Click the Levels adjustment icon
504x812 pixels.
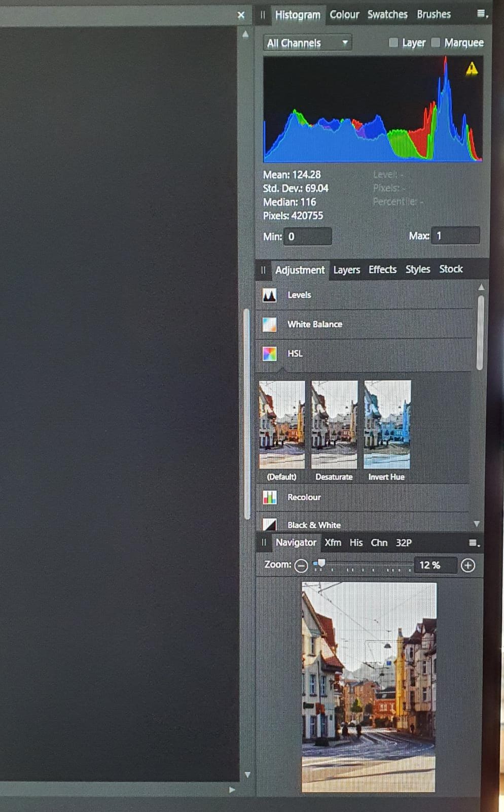point(269,295)
